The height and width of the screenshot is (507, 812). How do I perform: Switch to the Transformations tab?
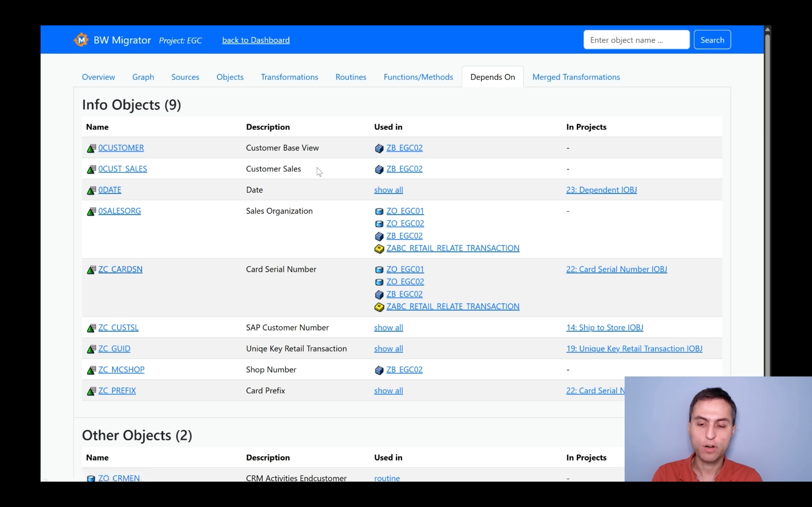289,77
